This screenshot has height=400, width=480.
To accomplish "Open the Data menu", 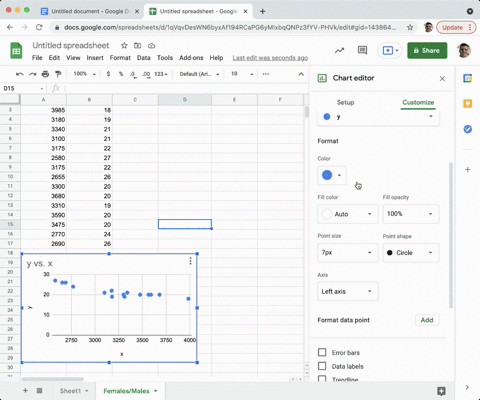I will tap(144, 58).
